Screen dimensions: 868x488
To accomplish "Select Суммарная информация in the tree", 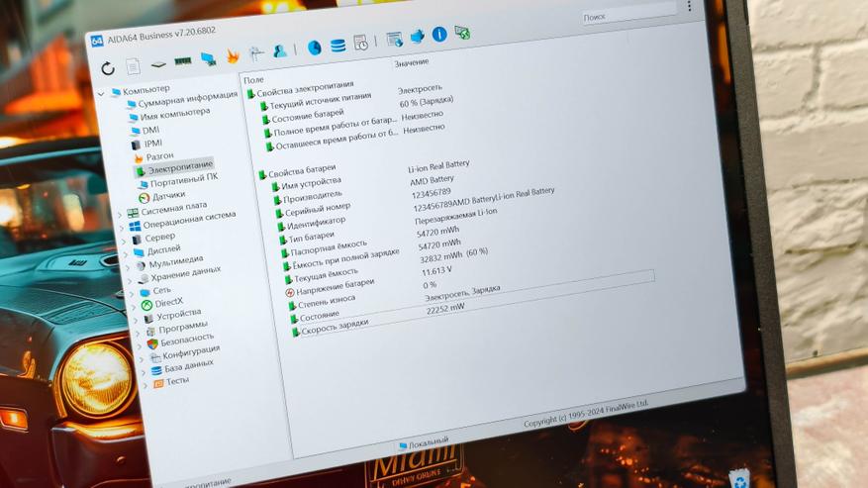I will point(188,99).
